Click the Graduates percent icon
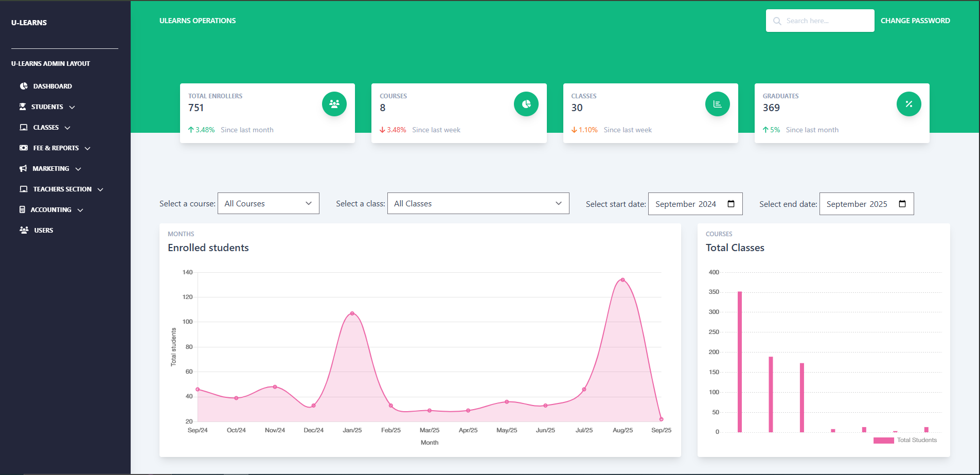980x475 pixels. (x=909, y=104)
